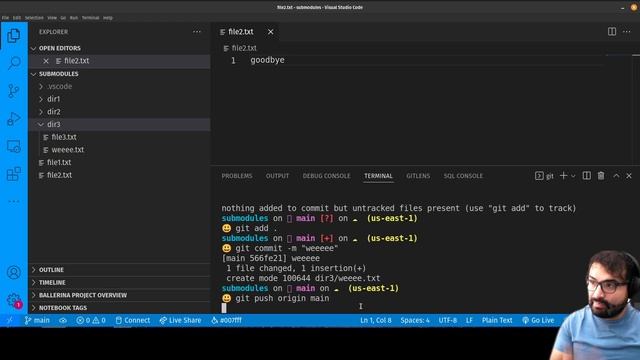Change language mode Plain Text
This screenshot has height=360, width=640.
point(497,320)
